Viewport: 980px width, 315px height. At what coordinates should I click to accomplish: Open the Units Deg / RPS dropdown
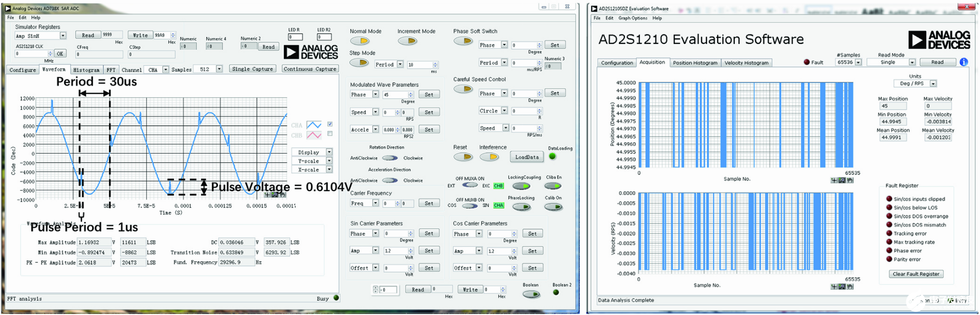933,83
